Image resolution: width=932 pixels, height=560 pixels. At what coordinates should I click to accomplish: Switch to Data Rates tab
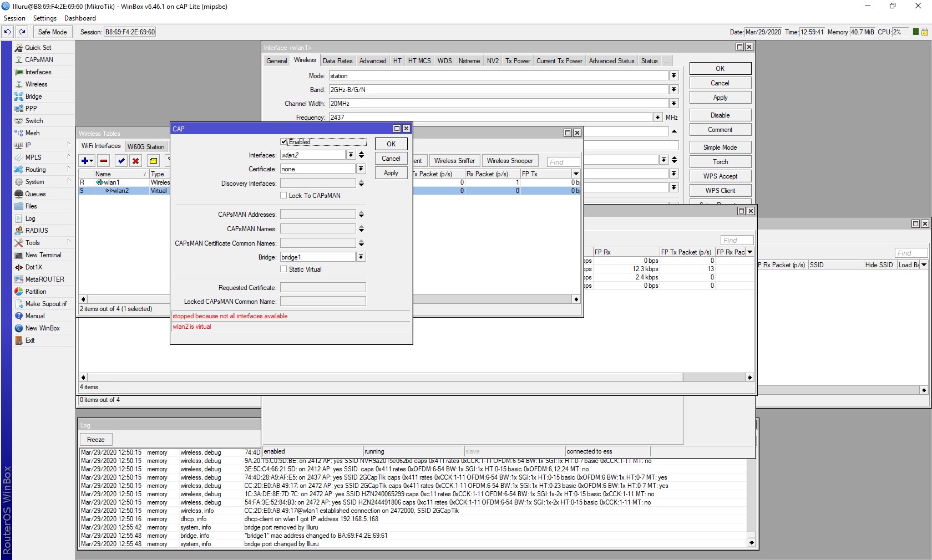point(337,61)
